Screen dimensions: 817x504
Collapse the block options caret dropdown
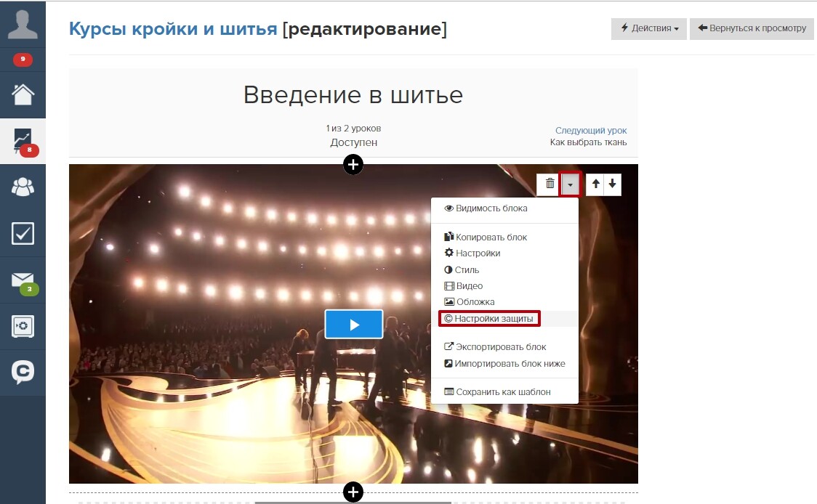click(x=570, y=184)
